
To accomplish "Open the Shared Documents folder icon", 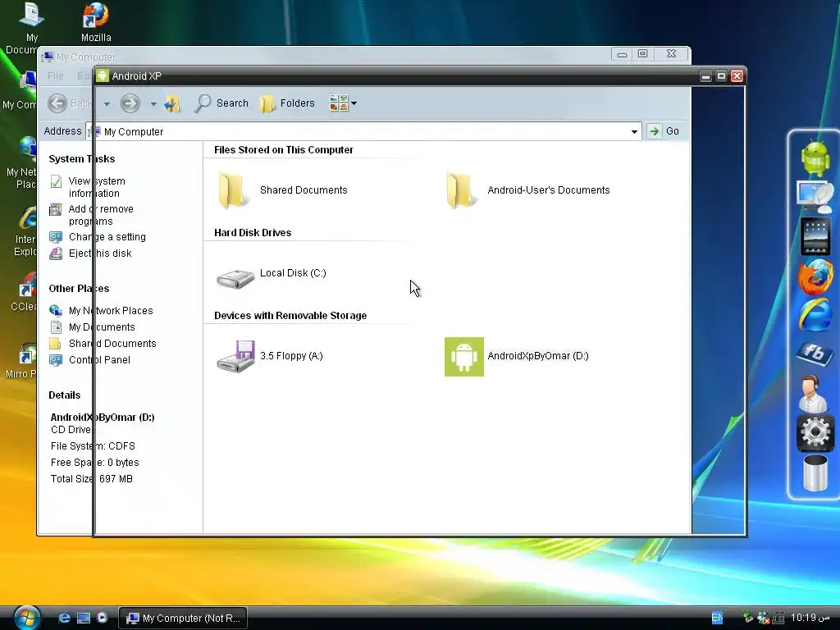I will tap(232, 189).
